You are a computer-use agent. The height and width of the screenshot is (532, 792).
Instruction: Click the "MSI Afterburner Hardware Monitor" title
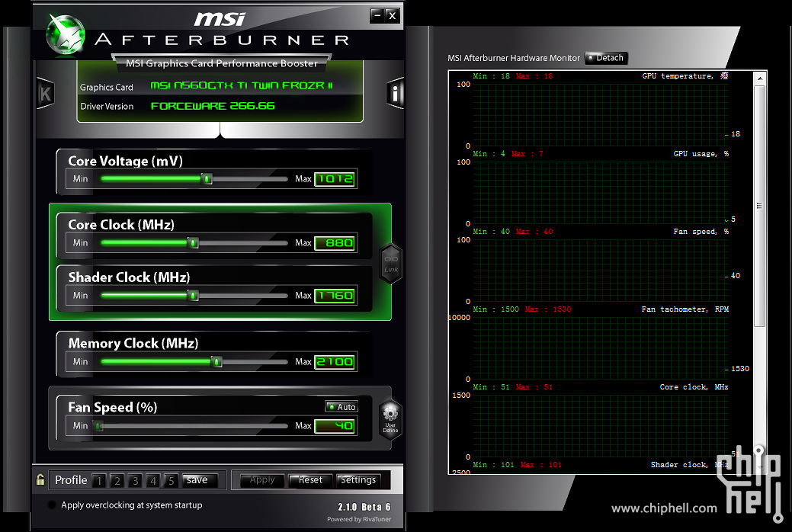coord(514,58)
